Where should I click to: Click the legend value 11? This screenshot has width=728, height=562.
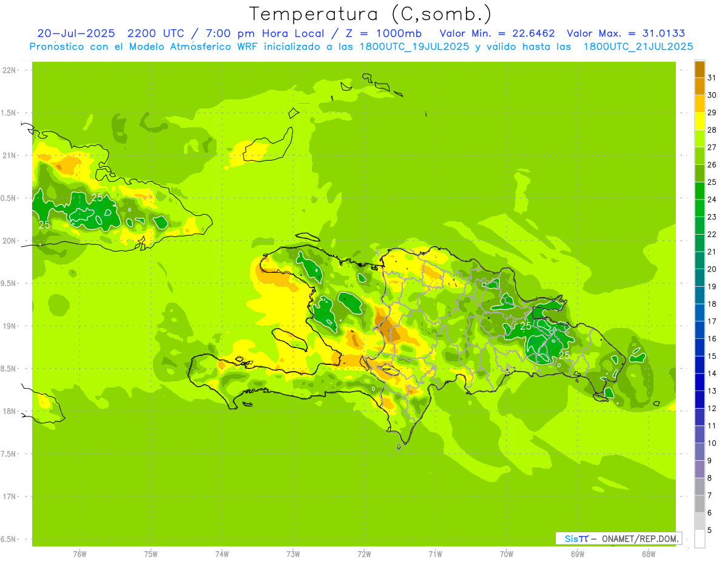coord(712,426)
